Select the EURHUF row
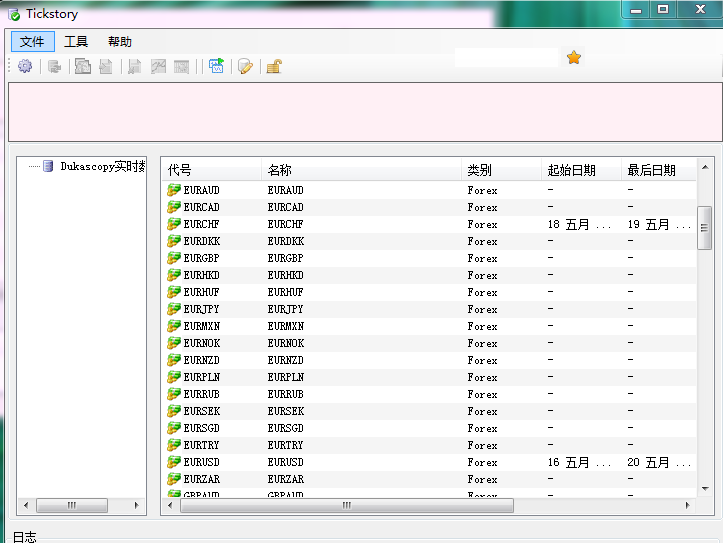 (x=429, y=292)
